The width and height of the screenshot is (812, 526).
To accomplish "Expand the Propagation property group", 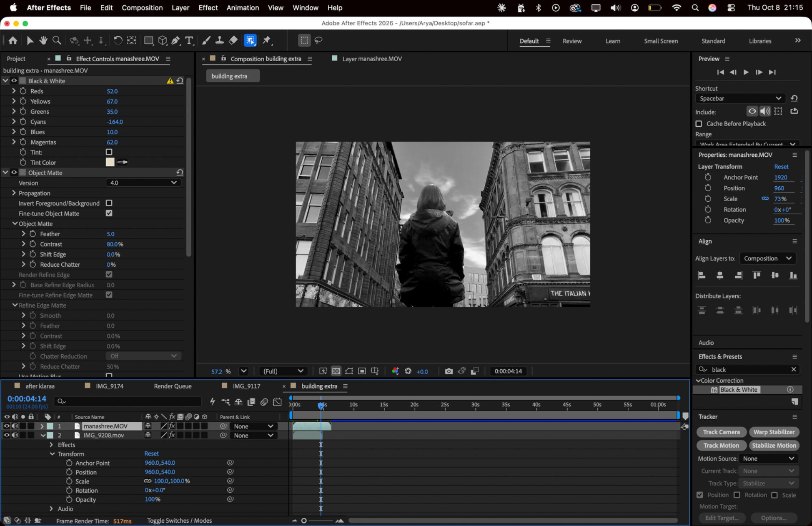I will (14, 193).
